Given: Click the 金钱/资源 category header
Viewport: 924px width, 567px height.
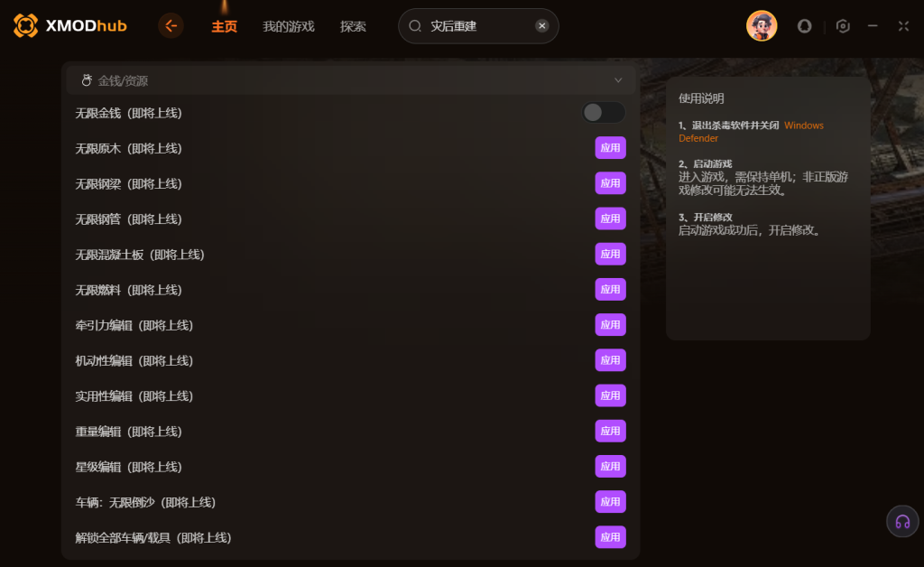Looking at the screenshot, I should pos(351,80).
